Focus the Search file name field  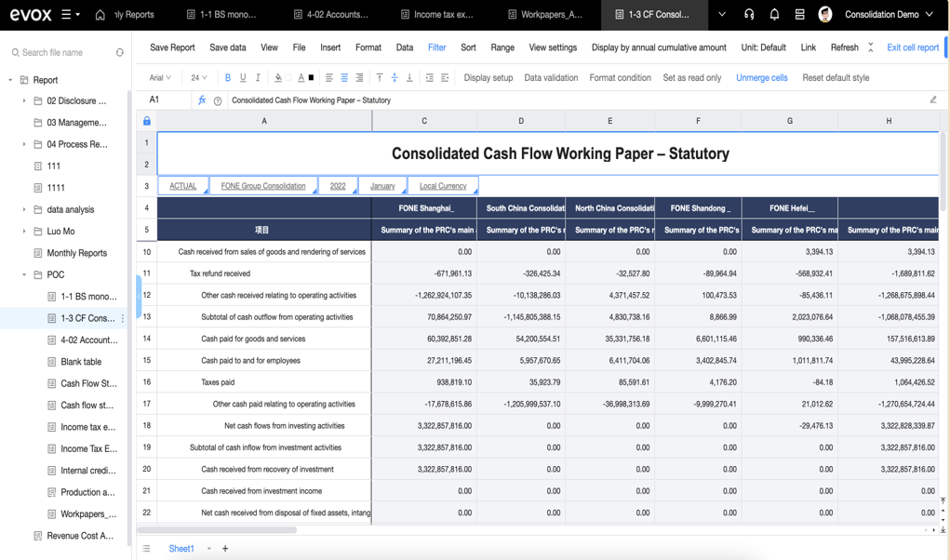(x=60, y=53)
